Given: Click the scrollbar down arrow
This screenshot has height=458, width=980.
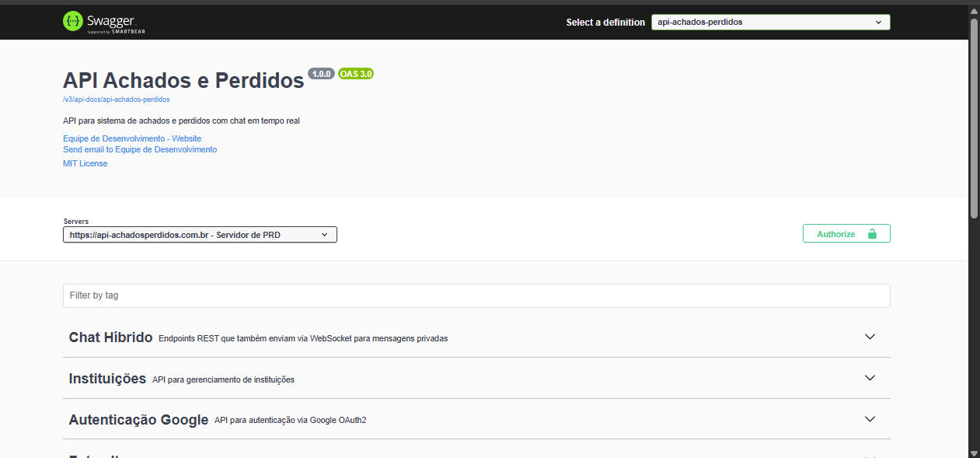Looking at the screenshot, I should [974, 452].
